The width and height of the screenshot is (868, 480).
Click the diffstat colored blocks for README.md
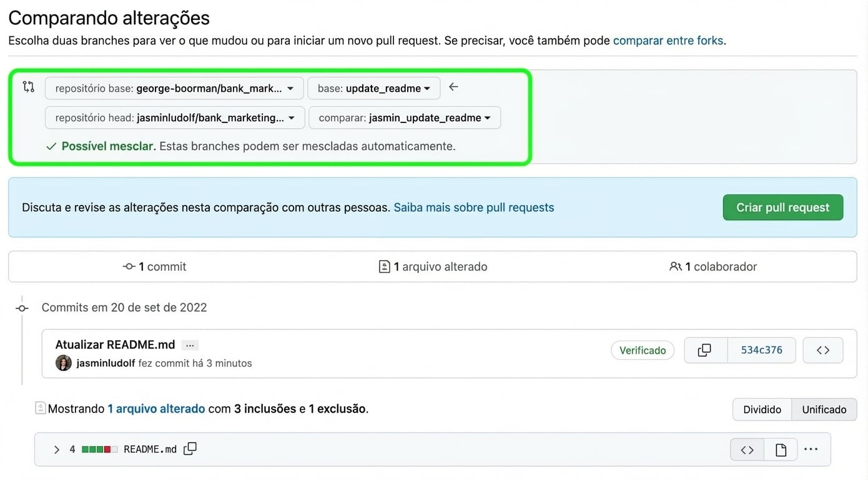[100, 449]
